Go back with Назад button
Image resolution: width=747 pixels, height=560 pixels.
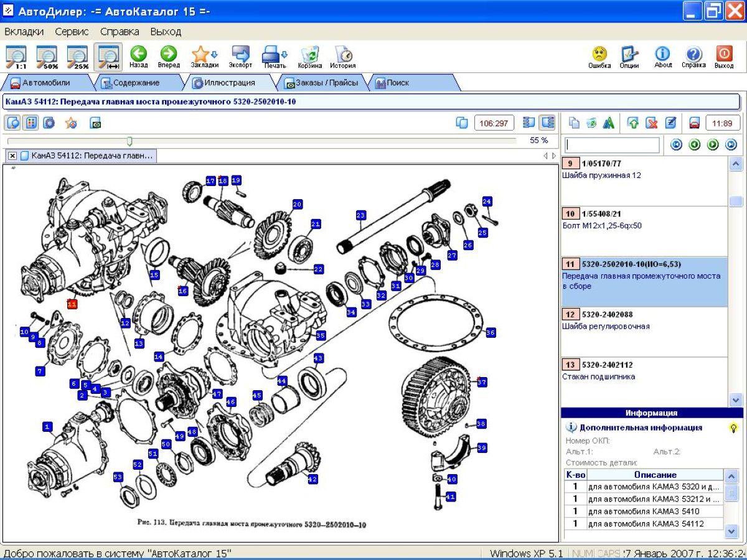click(139, 57)
